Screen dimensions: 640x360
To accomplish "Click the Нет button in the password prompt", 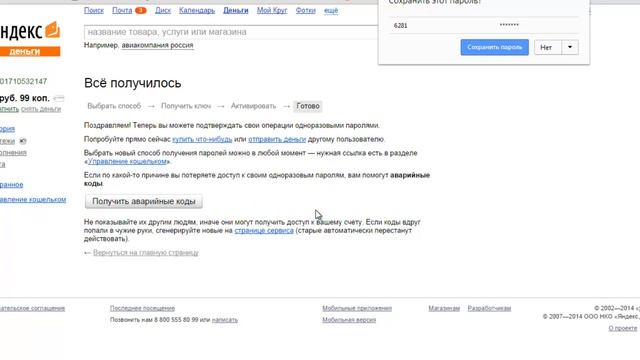I will pyautogui.click(x=547, y=47).
